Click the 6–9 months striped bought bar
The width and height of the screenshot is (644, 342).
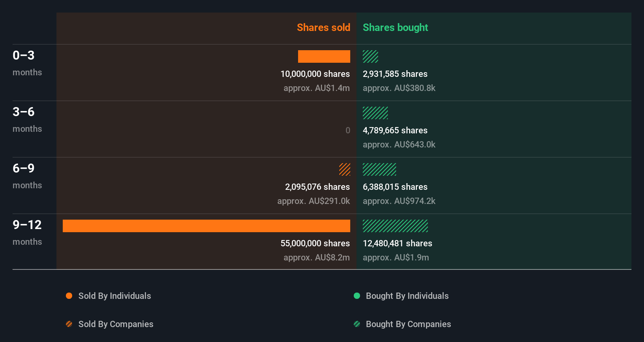tap(379, 169)
